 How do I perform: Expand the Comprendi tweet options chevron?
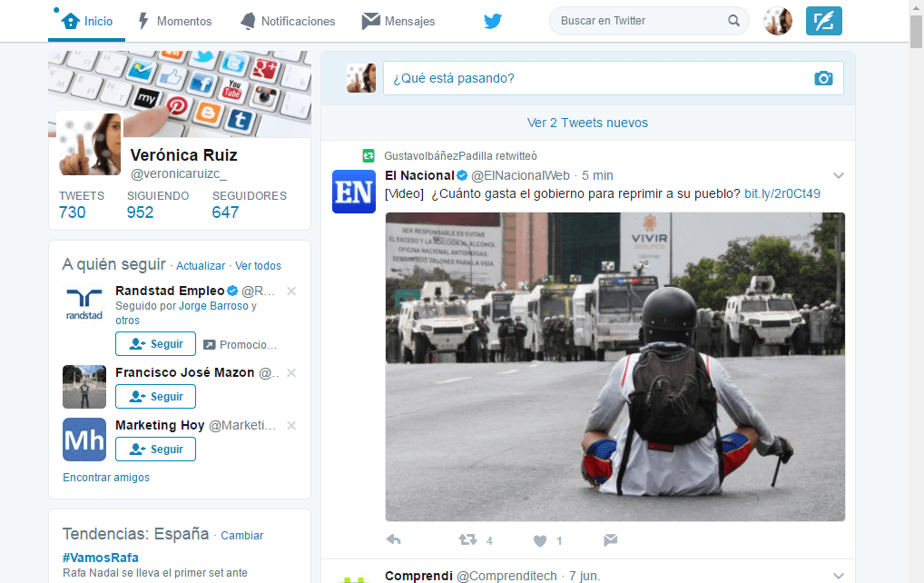click(839, 576)
